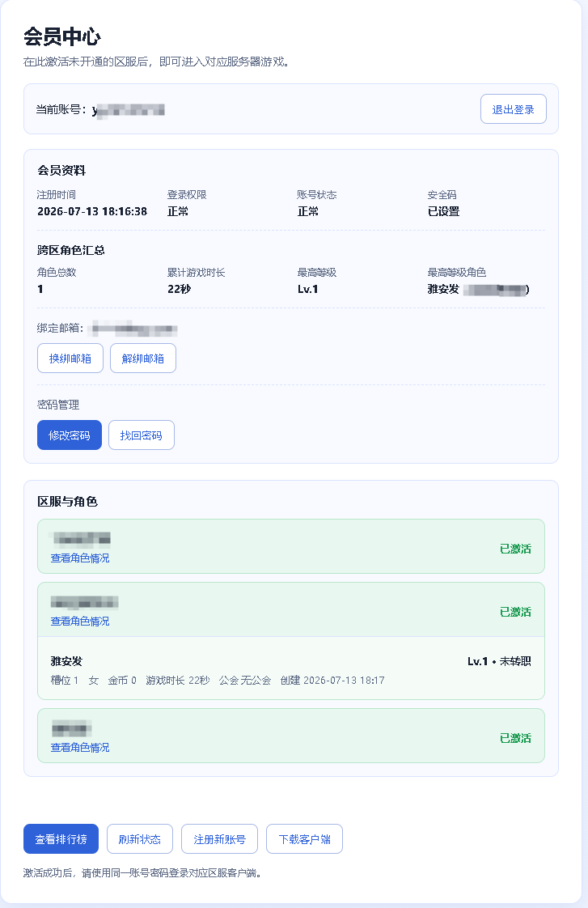Click the 找回密码 button
The height and width of the screenshot is (908, 588).
(x=142, y=435)
